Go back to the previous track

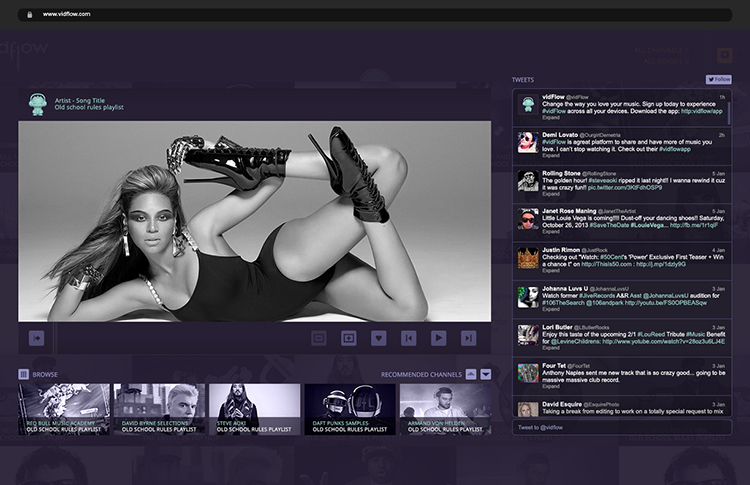coord(408,338)
